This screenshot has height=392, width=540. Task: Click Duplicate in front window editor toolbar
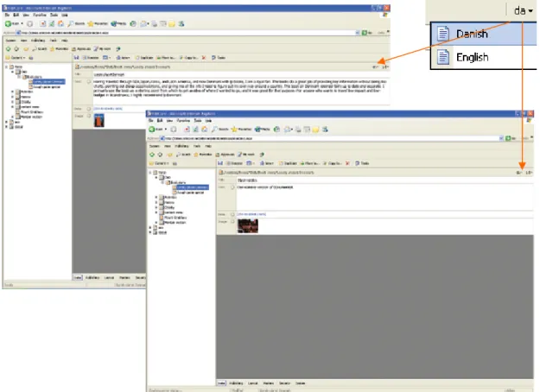288,163
